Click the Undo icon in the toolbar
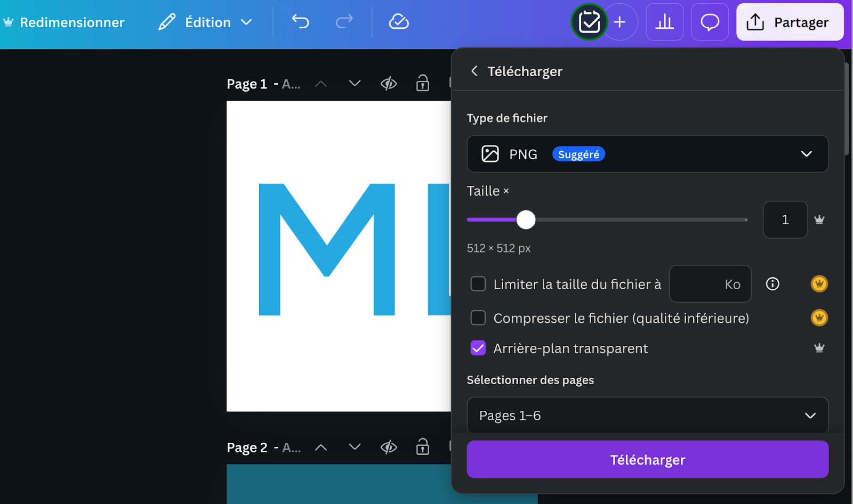Viewport: 853px width, 504px height. [300, 22]
